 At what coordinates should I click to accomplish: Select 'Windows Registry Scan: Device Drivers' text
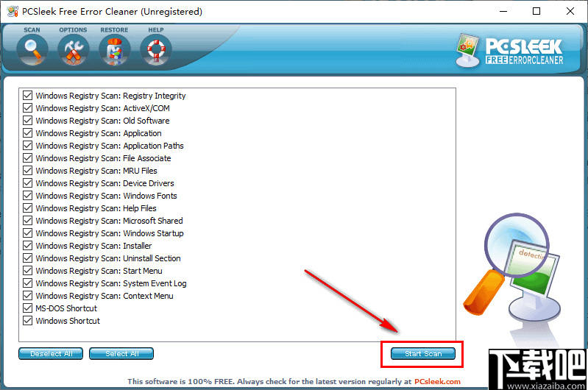pos(105,183)
